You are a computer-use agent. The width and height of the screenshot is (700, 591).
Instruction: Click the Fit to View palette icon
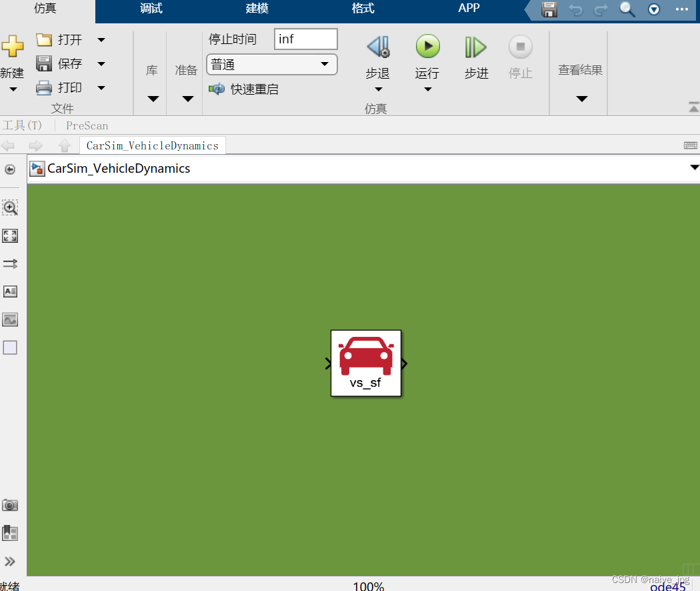point(10,236)
